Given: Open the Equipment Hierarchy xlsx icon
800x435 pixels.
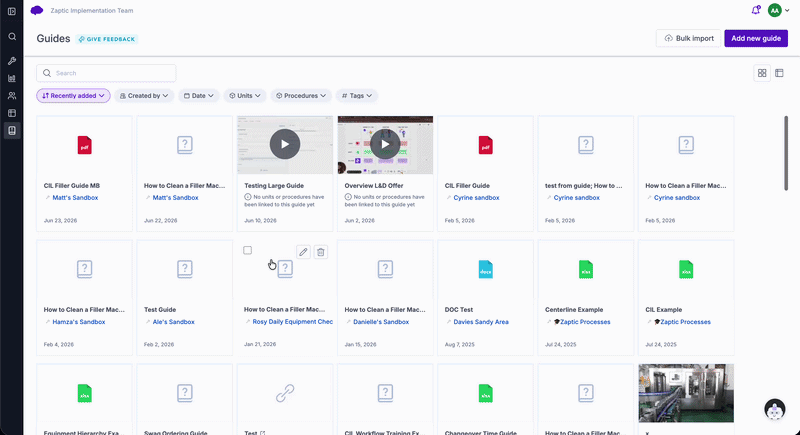Looking at the screenshot, I should point(85,393).
